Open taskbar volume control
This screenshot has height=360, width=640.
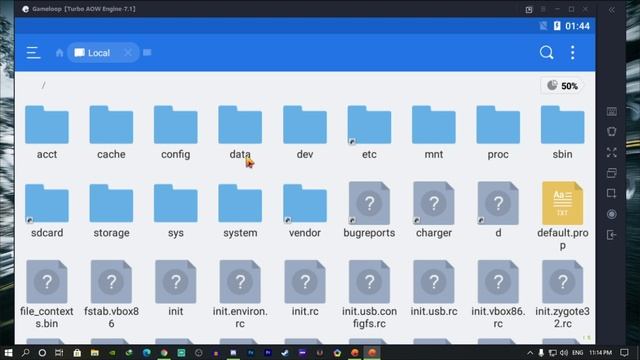(x=564, y=353)
